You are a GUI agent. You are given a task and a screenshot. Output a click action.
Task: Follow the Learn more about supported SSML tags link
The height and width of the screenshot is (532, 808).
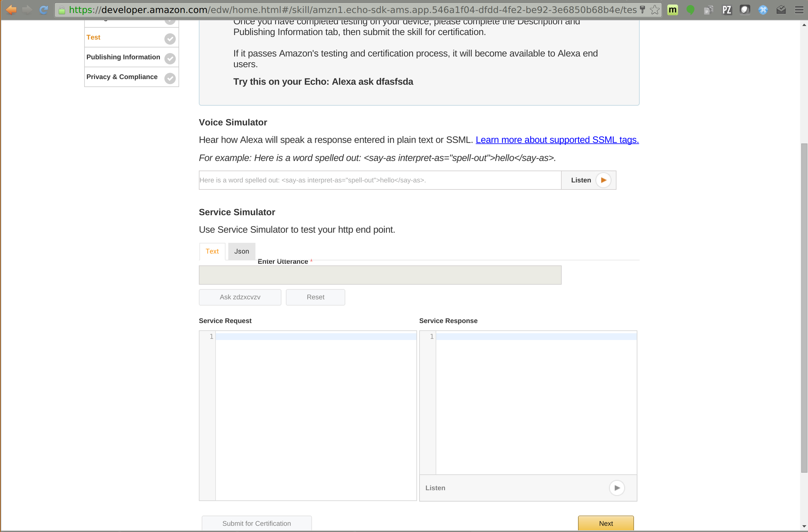tap(557, 140)
